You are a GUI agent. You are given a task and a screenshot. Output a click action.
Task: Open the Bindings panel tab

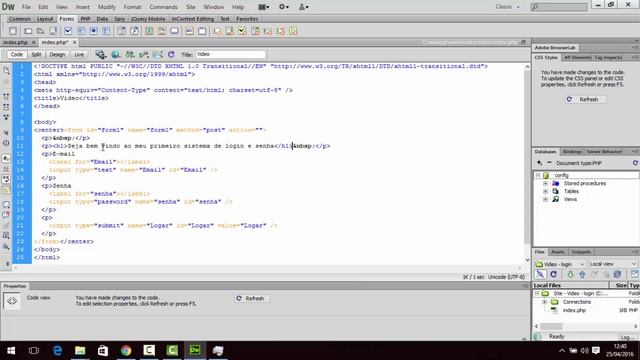tap(572, 151)
